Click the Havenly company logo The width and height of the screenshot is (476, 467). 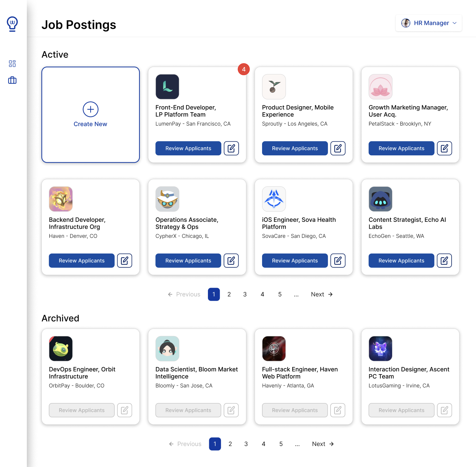pos(274,349)
